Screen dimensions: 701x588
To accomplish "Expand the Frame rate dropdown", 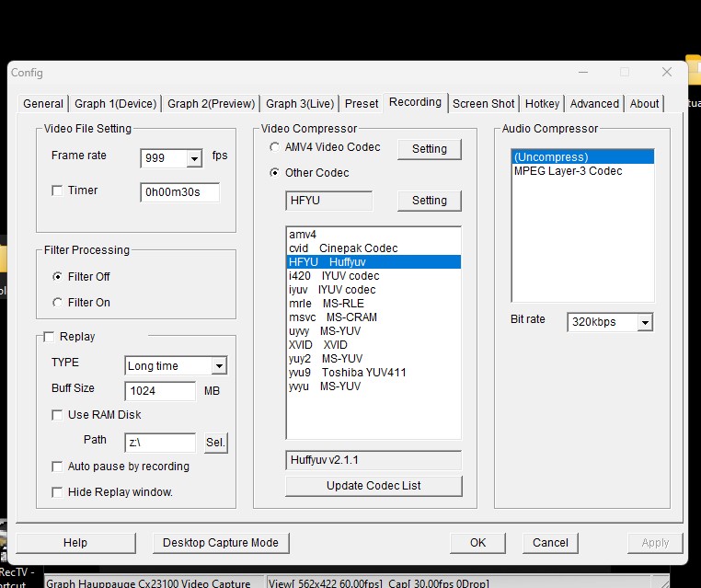I will tap(194, 158).
